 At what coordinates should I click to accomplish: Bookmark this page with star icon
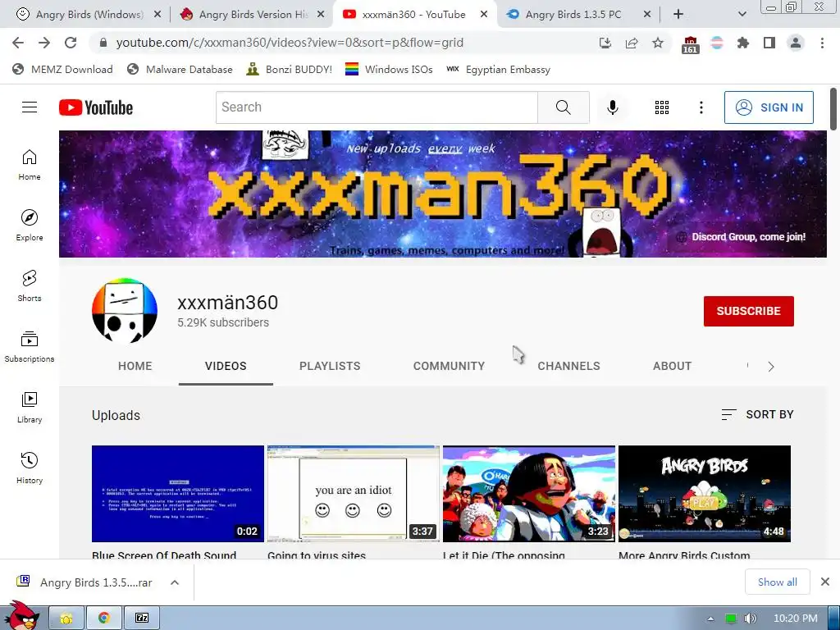658,43
